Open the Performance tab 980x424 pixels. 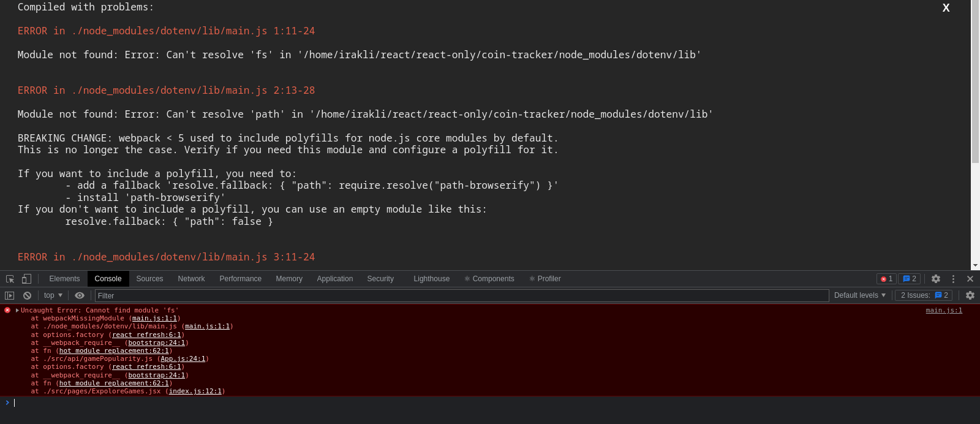click(240, 279)
